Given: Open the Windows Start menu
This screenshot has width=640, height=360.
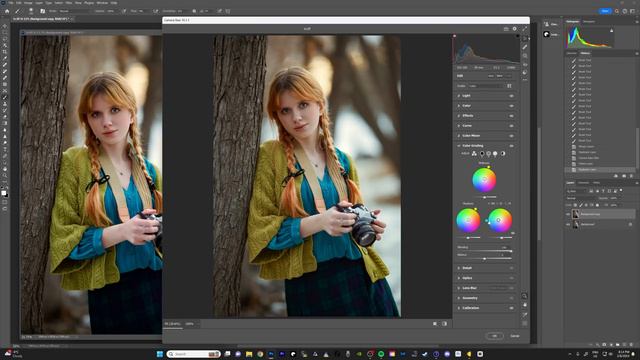Looking at the screenshot, I should click(160, 354).
